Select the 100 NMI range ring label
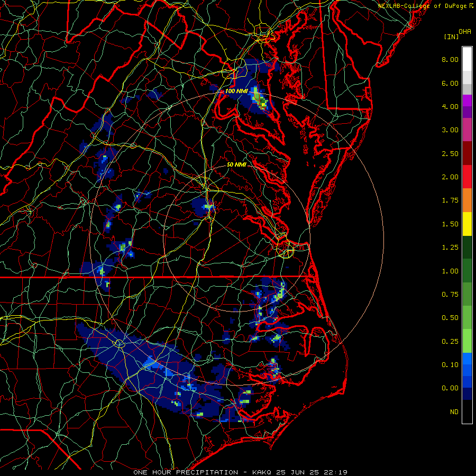 236,91
